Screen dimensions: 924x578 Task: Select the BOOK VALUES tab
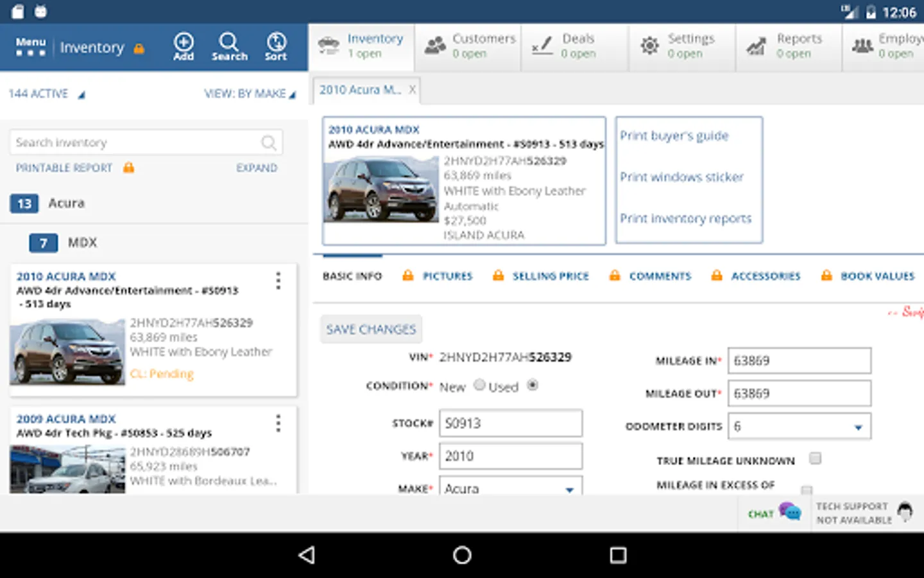(877, 276)
